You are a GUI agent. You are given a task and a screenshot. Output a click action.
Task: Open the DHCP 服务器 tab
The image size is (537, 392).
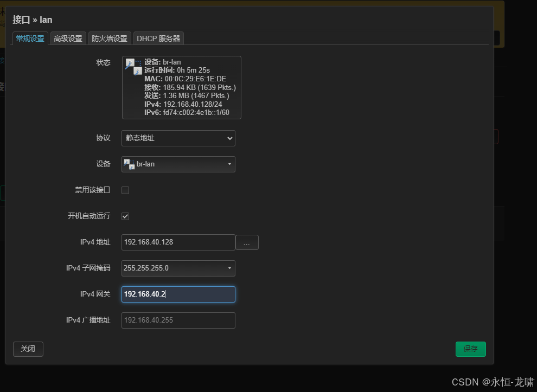pos(158,38)
